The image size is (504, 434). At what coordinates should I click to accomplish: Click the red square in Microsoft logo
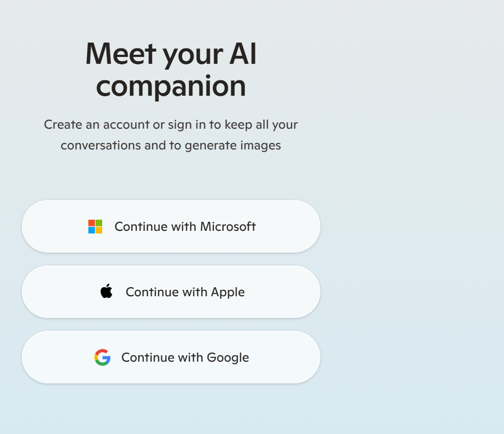[92, 223]
